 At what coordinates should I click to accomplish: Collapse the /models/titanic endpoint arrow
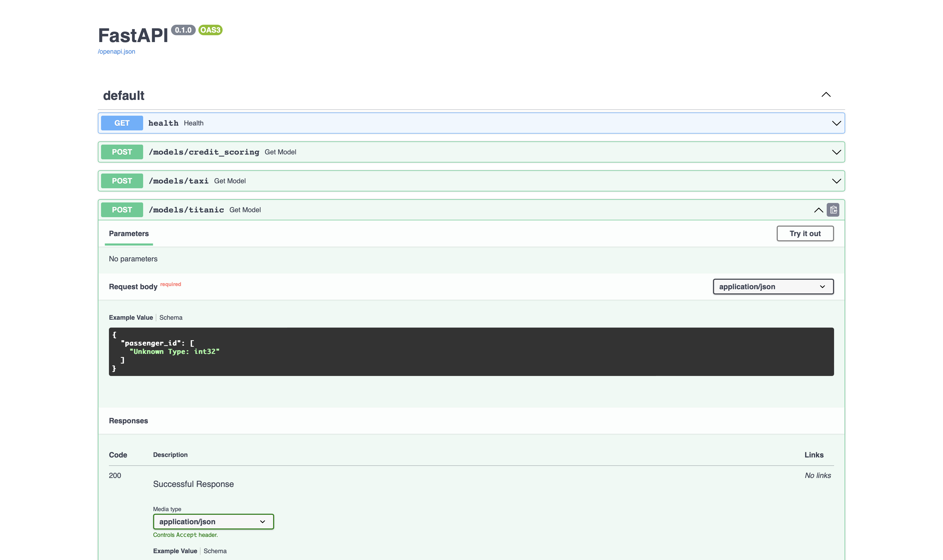(818, 210)
